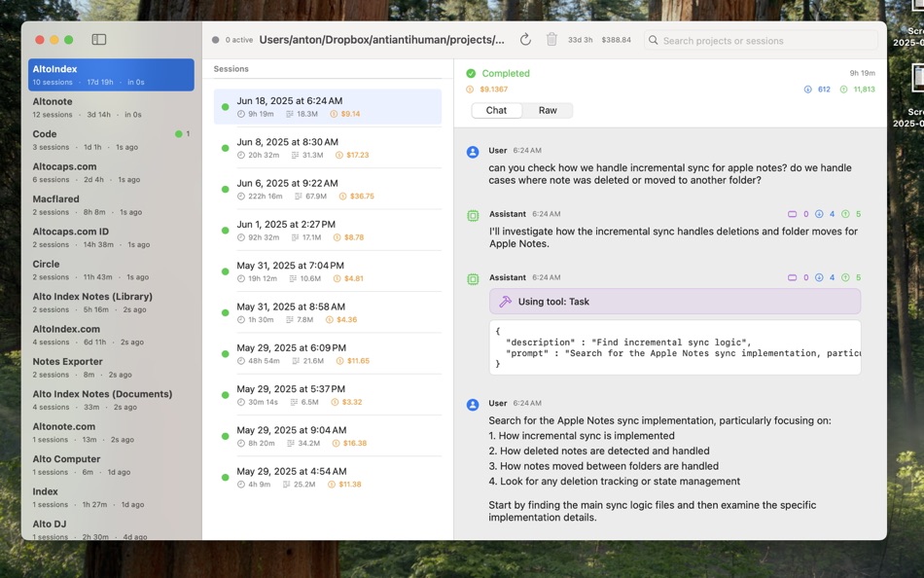The image size is (924, 578).
Task: Open Alto Index Notes (Library) project
Action: point(111,302)
